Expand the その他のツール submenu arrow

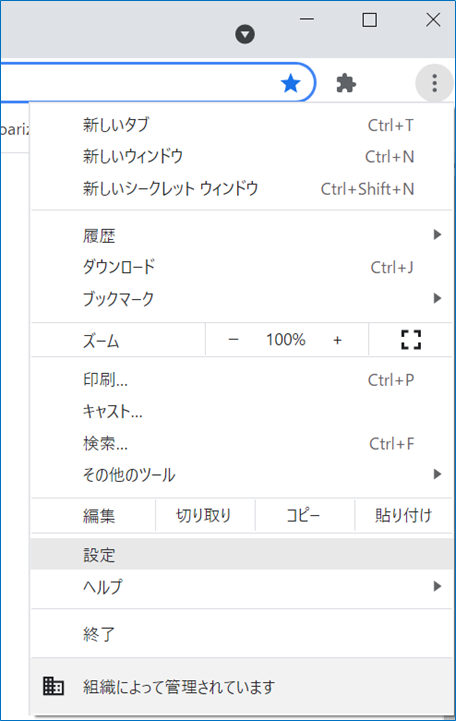coord(437,474)
